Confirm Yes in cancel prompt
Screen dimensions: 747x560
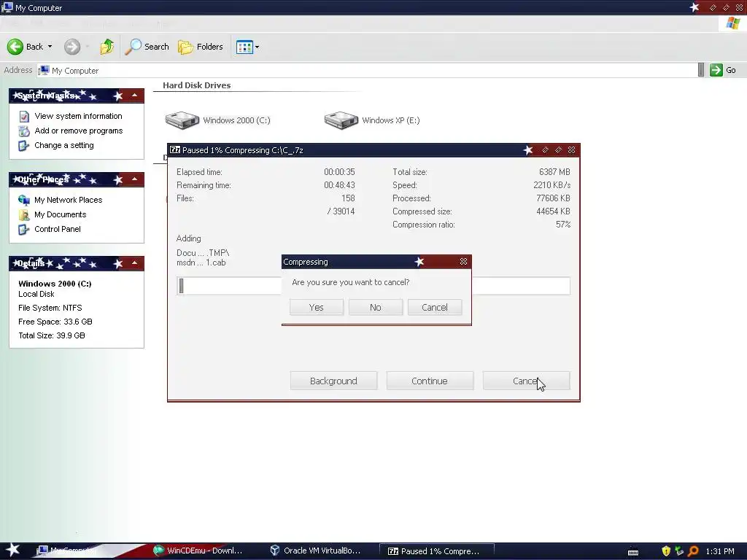tap(317, 307)
